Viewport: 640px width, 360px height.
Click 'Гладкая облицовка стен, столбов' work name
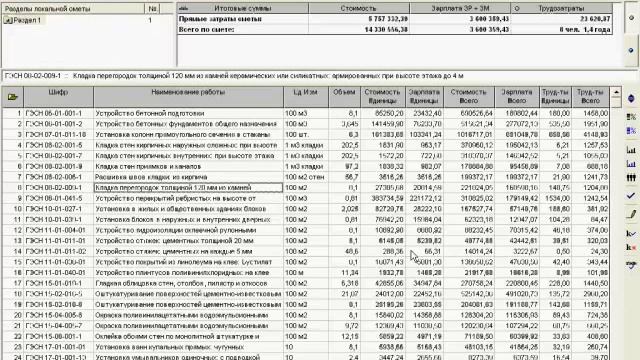click(181, 283)
